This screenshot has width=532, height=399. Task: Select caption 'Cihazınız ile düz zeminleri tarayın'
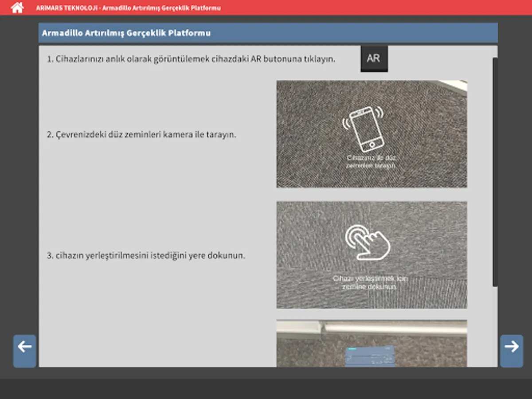point(371,161)
